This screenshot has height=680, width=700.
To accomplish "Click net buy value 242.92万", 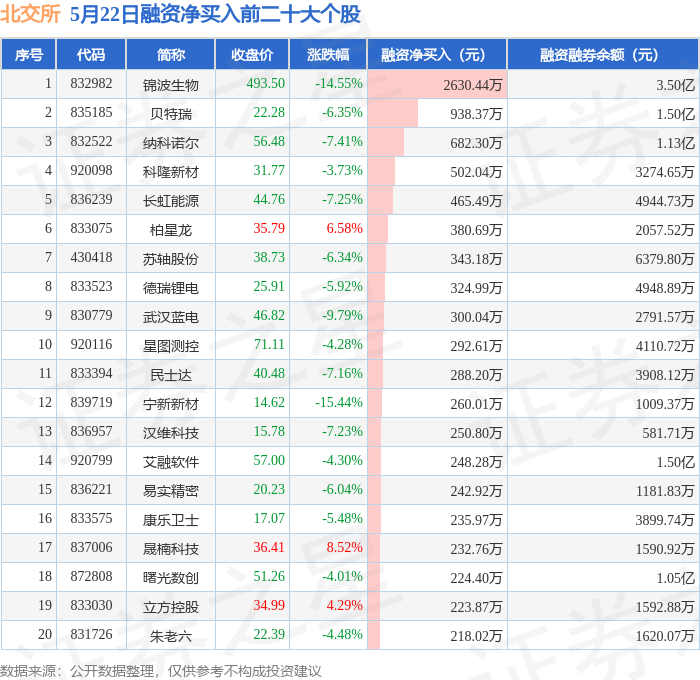I will pos(476,491).
